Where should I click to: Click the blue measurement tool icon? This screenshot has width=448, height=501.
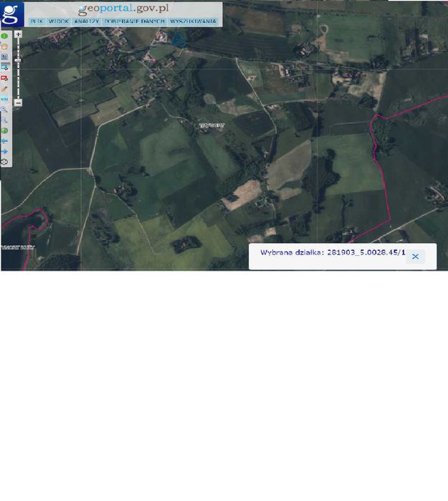point(4,67)
